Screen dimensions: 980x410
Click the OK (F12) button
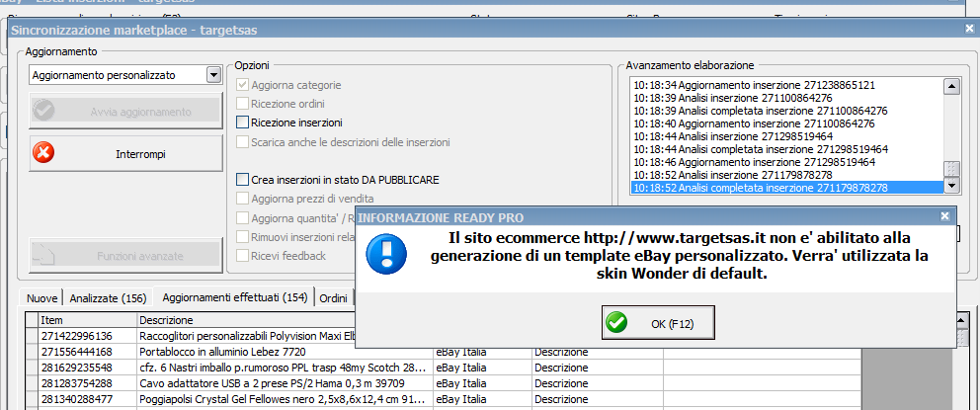pos(658,322)
